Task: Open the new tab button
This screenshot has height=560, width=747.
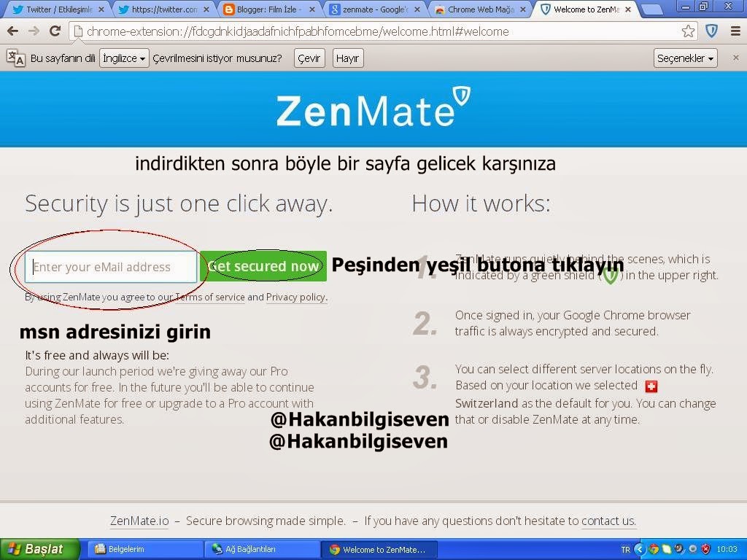Action: point(651,9)
